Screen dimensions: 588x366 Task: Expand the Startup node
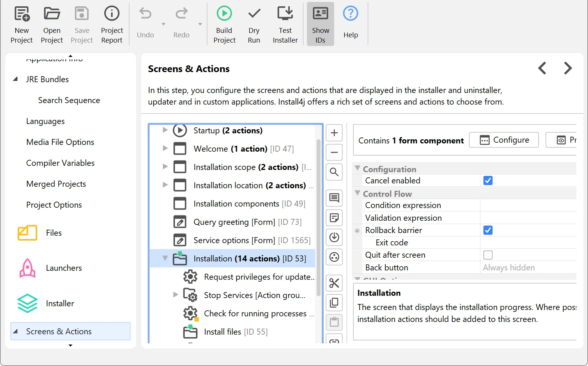pos(165,130)
